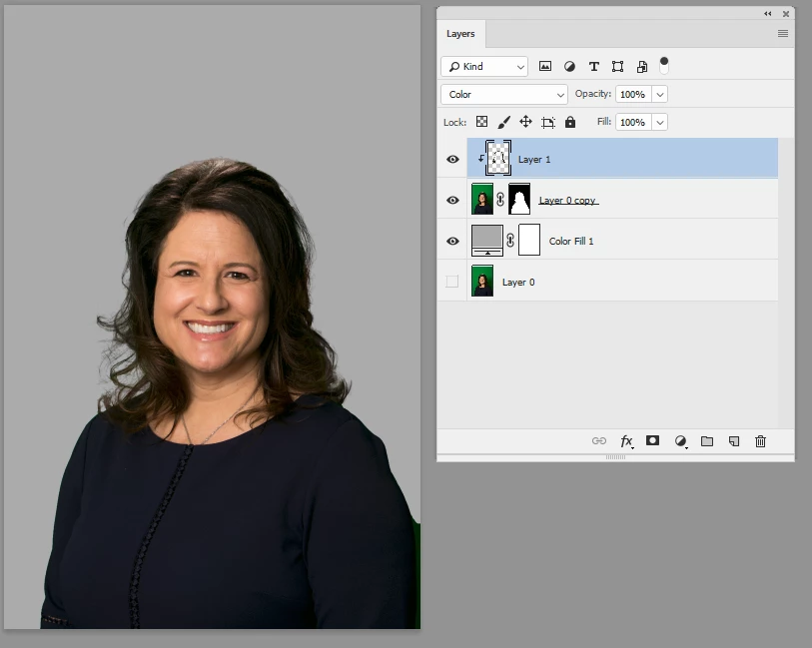
Task: Lock all with padlock icon
Action: [x=570, y=122]
